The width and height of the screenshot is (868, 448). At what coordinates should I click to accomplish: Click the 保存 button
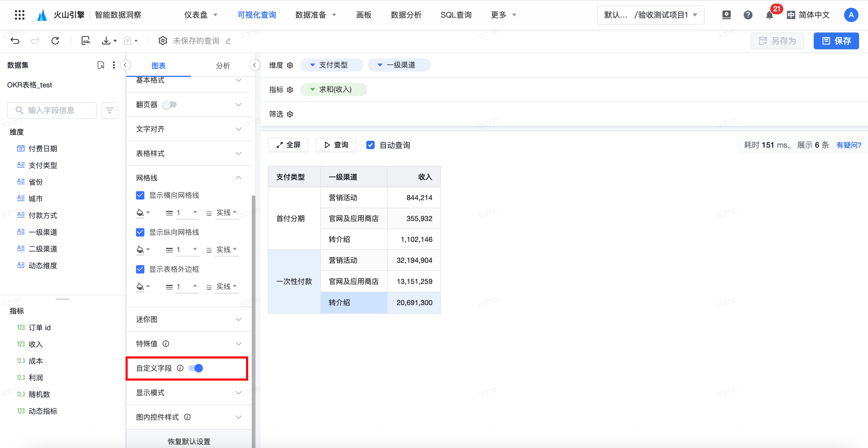[836, 41]
